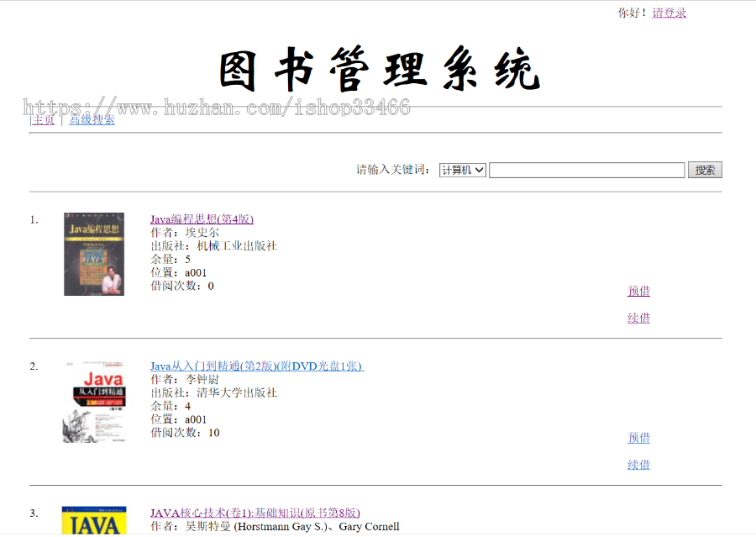Click the Java编程思想 cover thumbnail
The image size is (756, 537).
pos(93,254)
